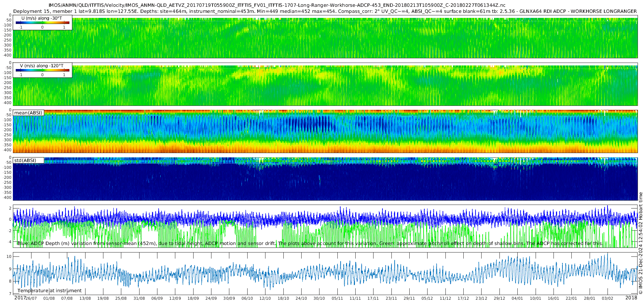Click the '19/08' date tick label
Screen dimensions: 644x304
[x=103, y=299]
